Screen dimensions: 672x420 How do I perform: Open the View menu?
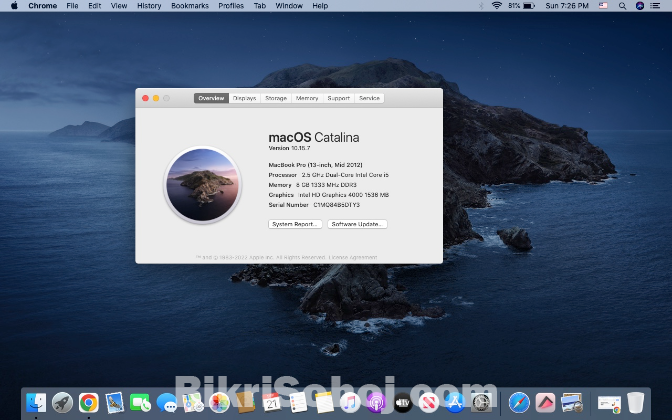(x=119, y=6)
